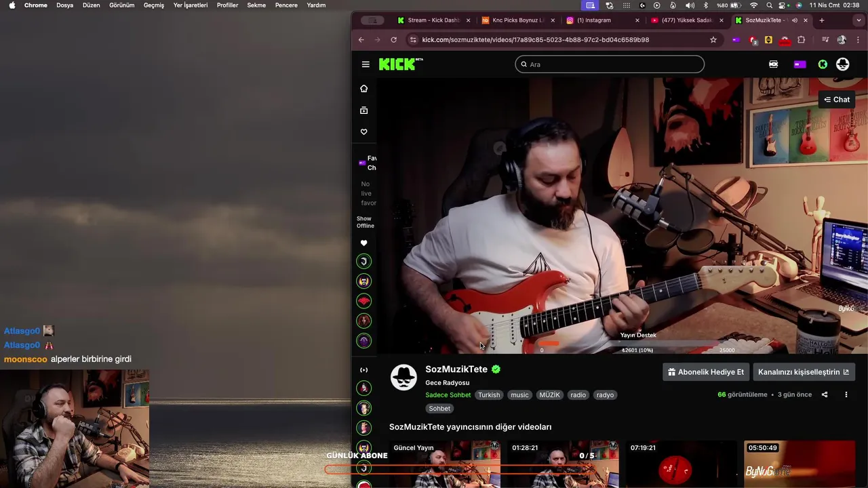Click in the Ara search field

pos(610,64)
